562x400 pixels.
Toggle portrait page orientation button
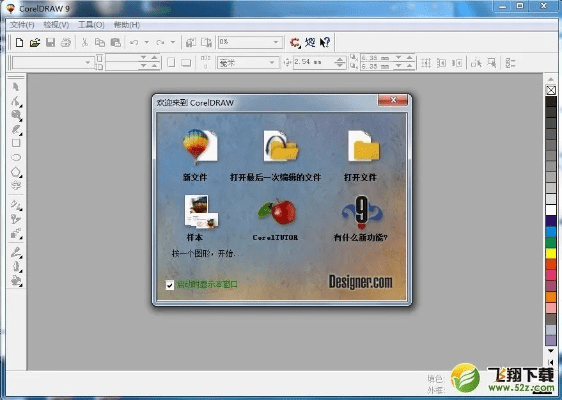171,62
